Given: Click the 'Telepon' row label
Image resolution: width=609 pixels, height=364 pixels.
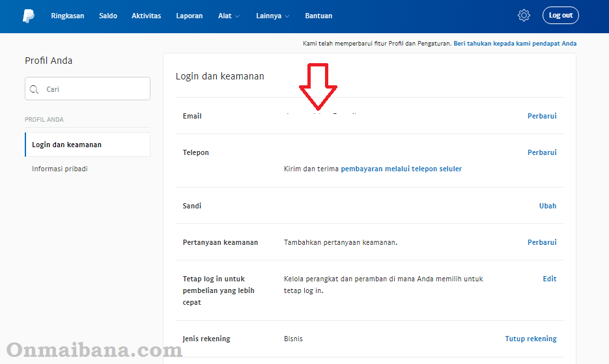Looking at the screenshot, I should tap(196, 152).
